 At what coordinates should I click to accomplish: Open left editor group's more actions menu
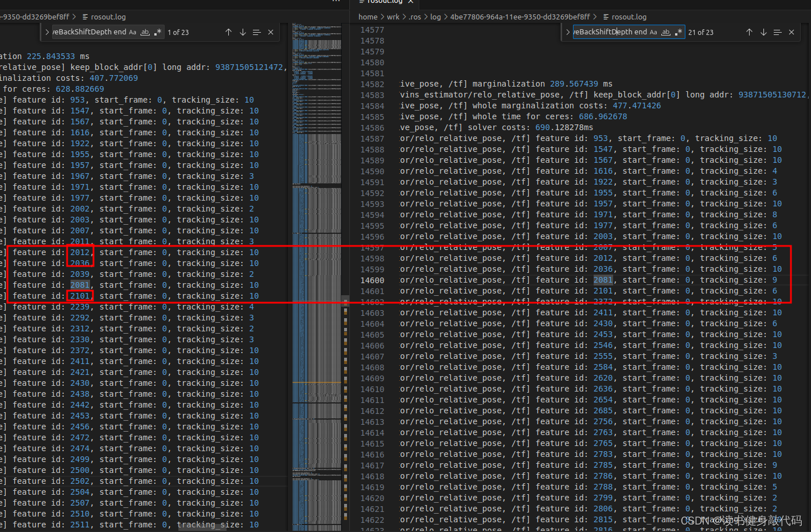336,2
